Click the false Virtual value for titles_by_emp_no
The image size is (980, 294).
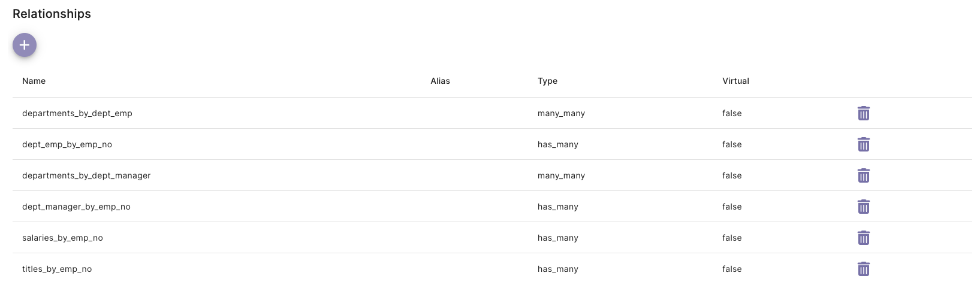732,269
